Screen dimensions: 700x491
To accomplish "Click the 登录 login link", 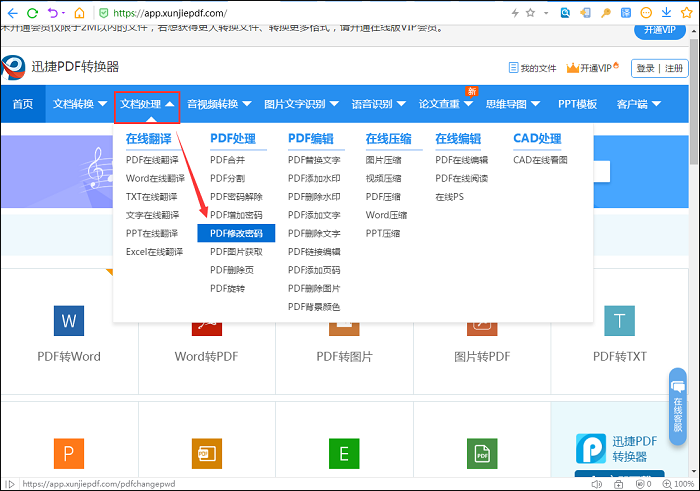I will tap(646, 68).
